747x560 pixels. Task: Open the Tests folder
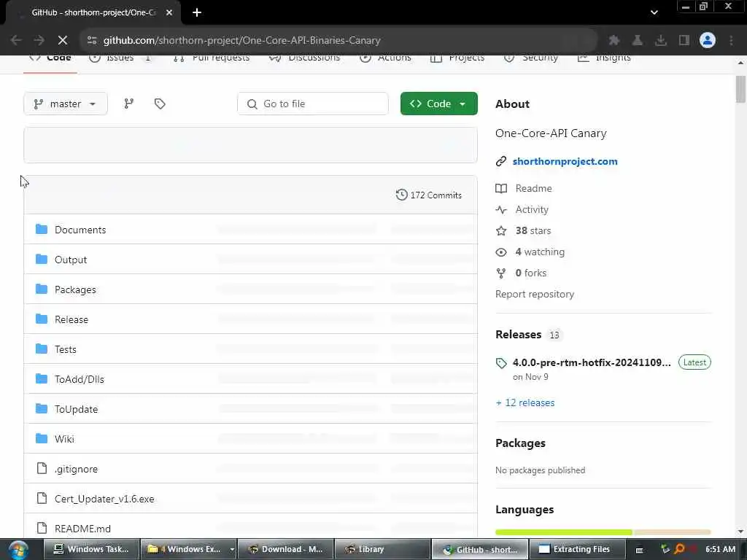click(x=65, y=349)
